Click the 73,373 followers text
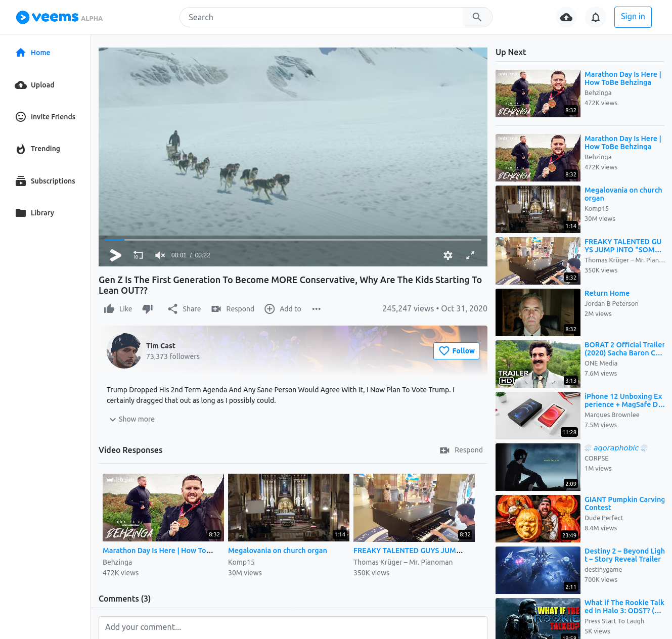672x639 pixels. (x=173, y=356)
